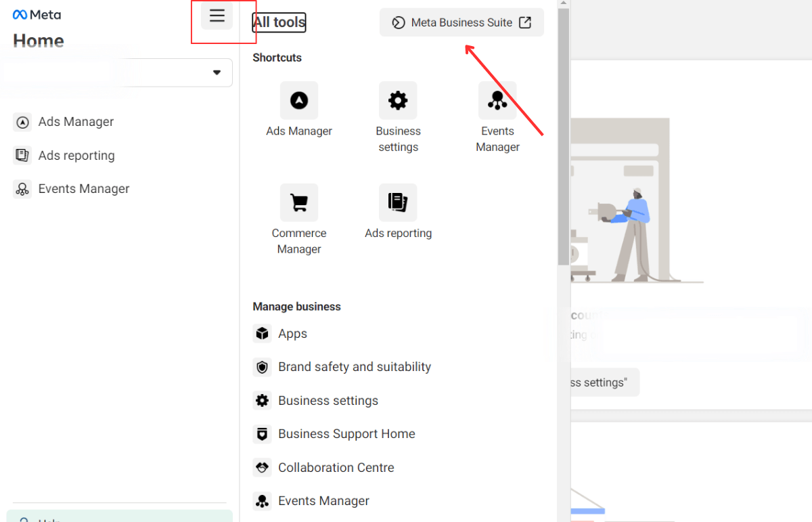
Task: Expand the account selector dropdown arrow
Action: click(x=217, y=72)
